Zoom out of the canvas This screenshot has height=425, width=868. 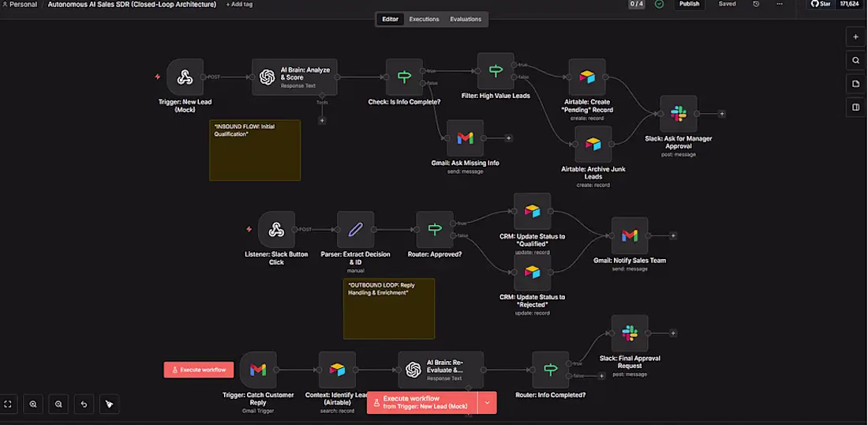(58, 404)
